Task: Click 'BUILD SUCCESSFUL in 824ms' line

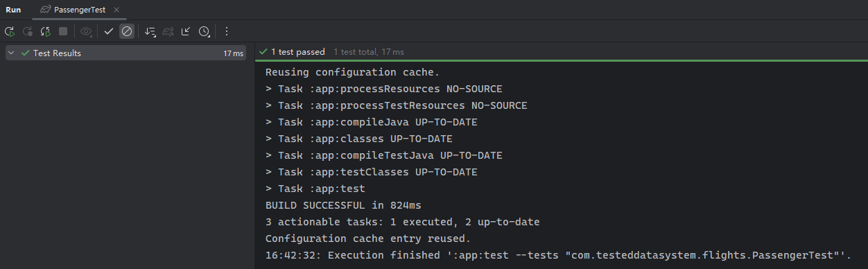Action: point(343,205)
